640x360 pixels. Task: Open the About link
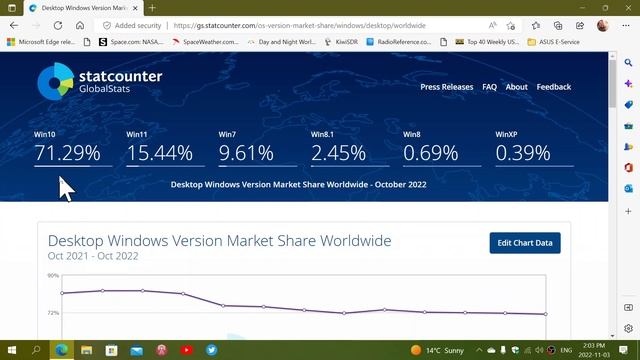pos(516,87)
